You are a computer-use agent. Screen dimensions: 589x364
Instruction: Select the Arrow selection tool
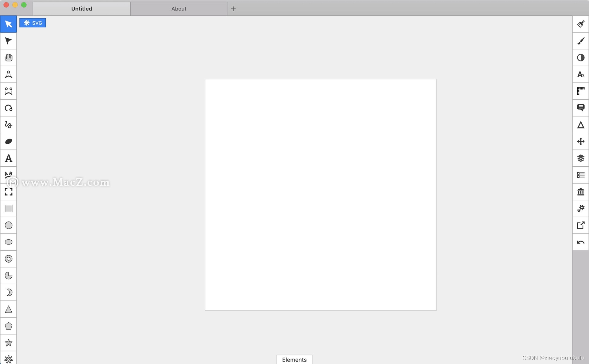(x=8, y=24)
